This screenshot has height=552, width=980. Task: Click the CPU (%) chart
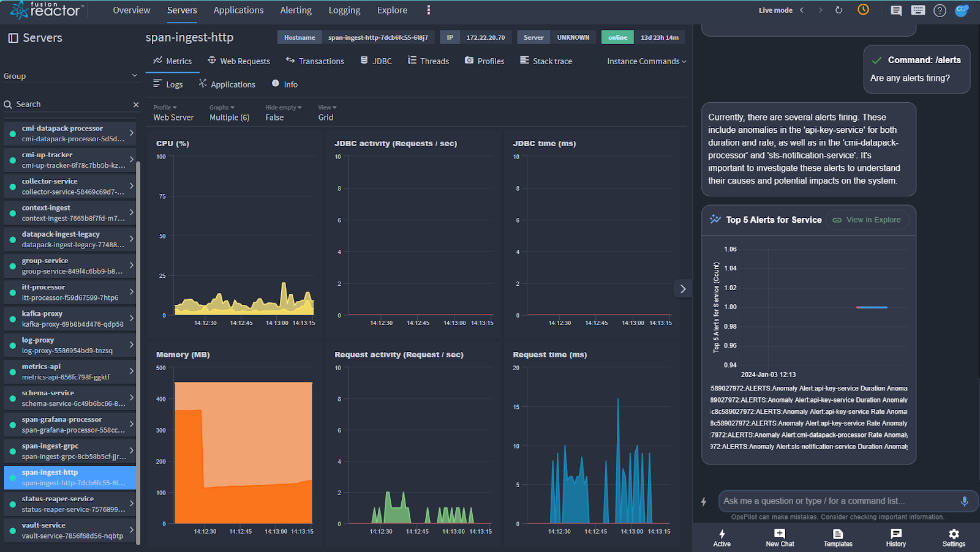(x=235, y=233)
